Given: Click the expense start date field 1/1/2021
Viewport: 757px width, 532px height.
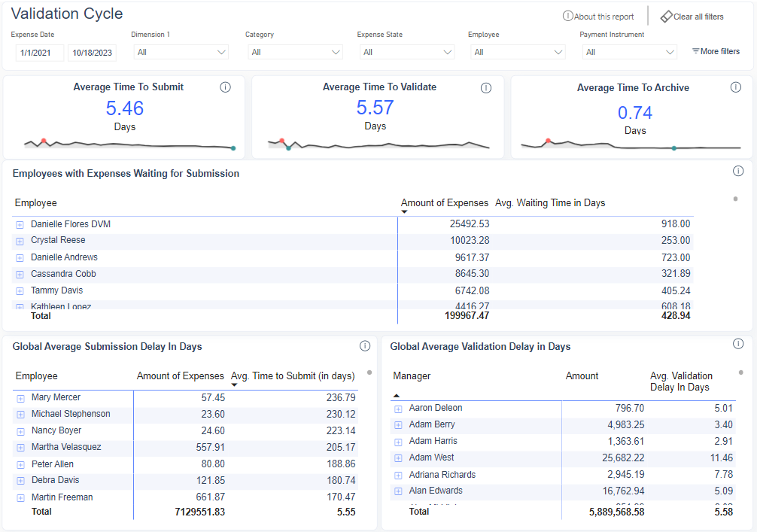Looking at the screenshot, I should click(40, 53).
